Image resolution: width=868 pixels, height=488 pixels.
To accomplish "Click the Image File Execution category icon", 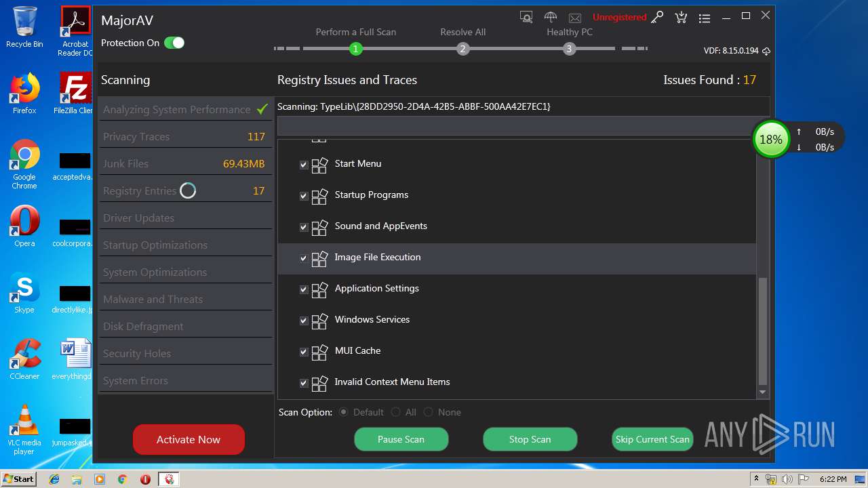I will (x=319, y=258).
